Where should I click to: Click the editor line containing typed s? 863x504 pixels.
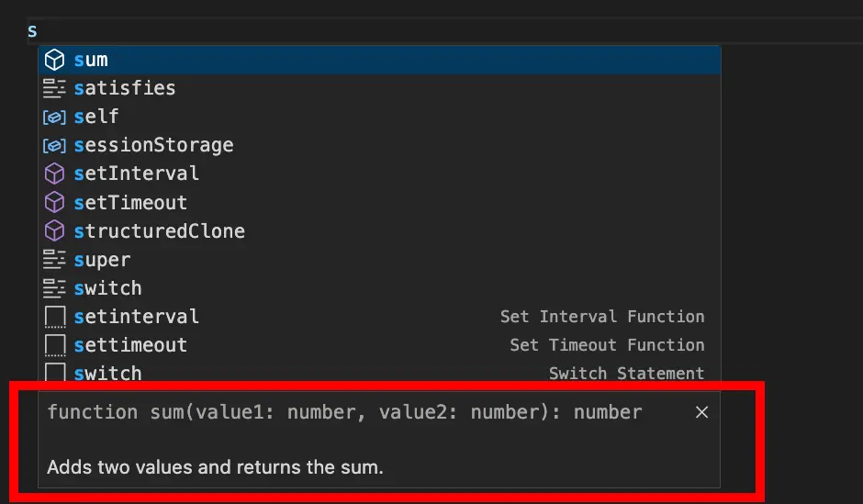tap(367, 31)
